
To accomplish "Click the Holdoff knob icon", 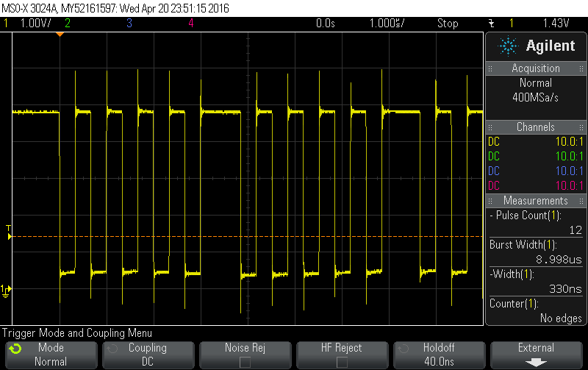I will (x=403, y=348).
